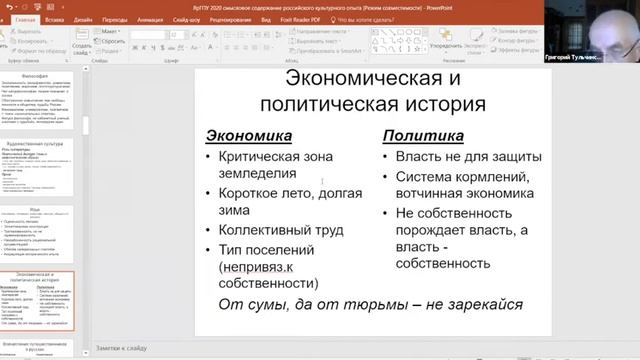Open the Шрифт font group dialog launcher
The width and height of the screenshot is (640, 360).
[217, 61]
